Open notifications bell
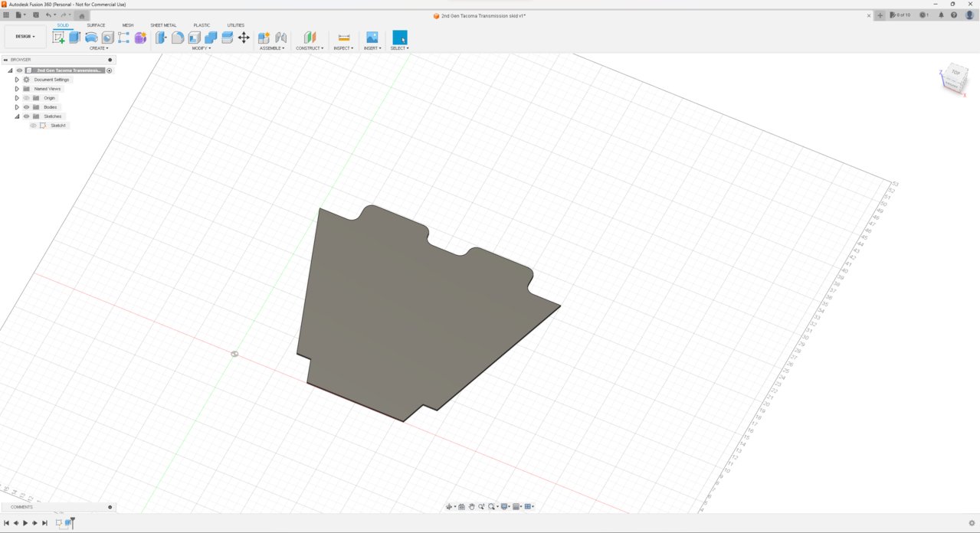The image size is (980, 533). point(941,15)
